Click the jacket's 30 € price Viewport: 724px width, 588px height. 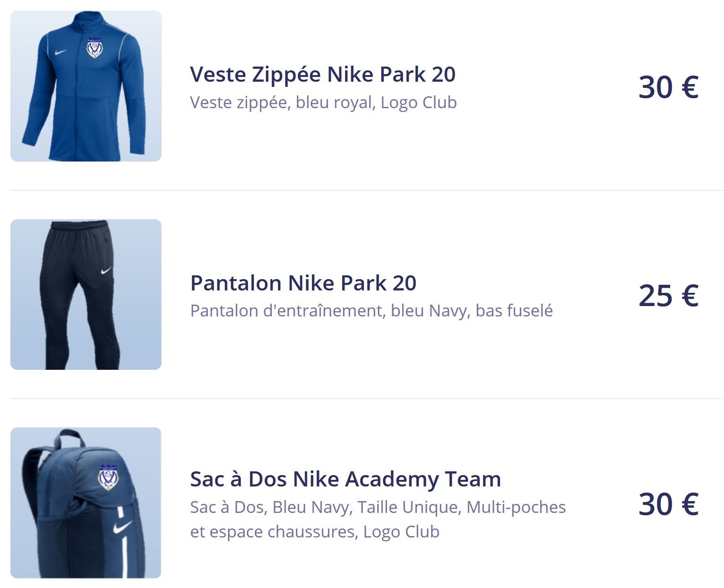[668, 87]
